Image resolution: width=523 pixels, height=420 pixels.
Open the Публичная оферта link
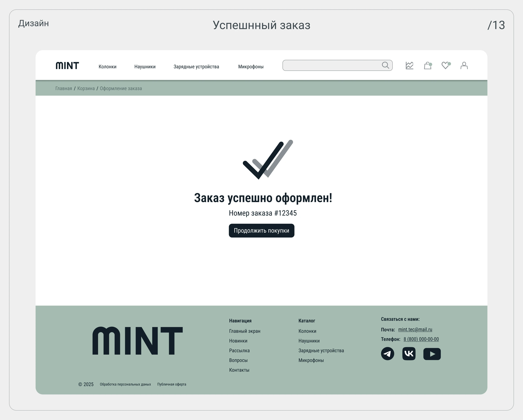click(171, 384)
